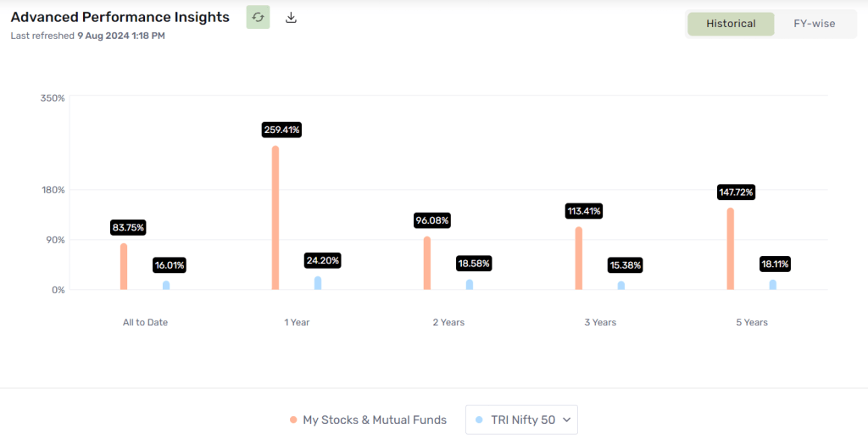This screenshot has width=868, height=445.
Task: Switch to the Historical view
Action: [x=730, y=24]
